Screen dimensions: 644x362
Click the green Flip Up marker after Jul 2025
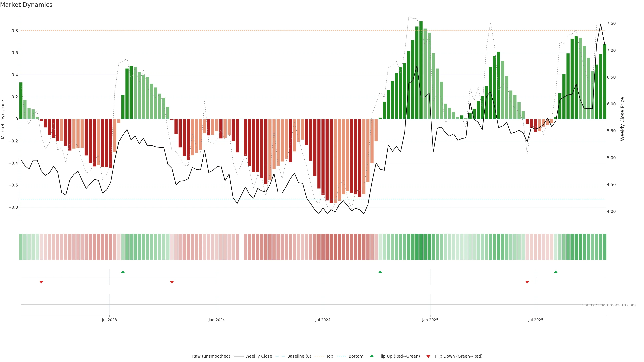tap(555, 272)
